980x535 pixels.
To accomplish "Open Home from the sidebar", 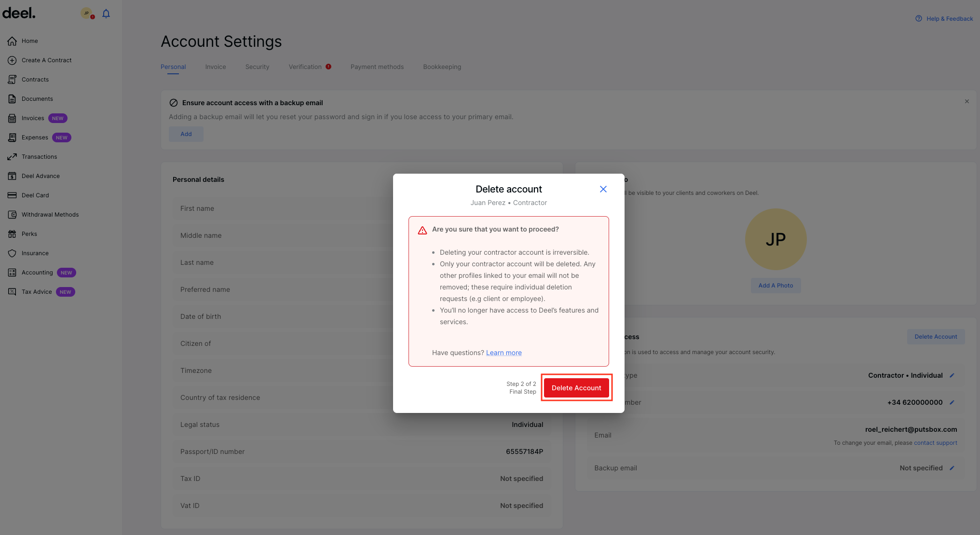I will click(29, 41).
